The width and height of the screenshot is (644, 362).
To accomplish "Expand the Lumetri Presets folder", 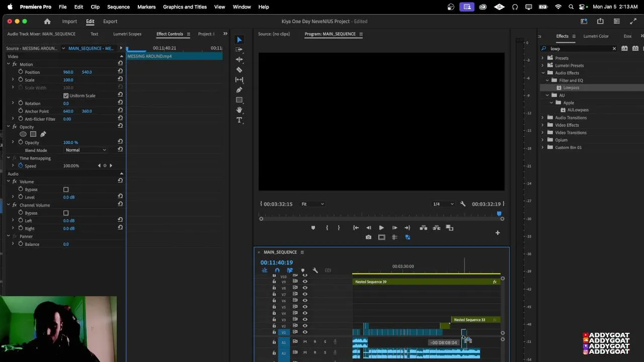I will point(542,65).
